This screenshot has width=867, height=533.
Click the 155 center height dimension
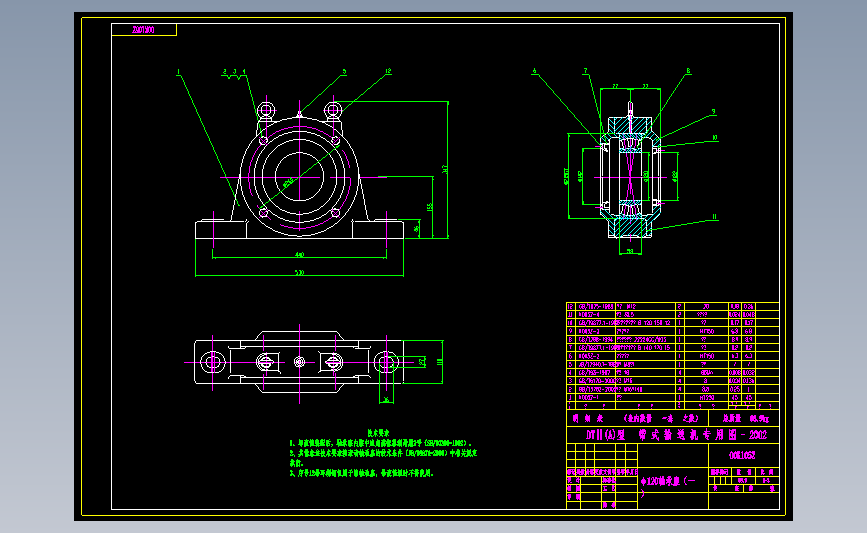pyautogui.click(x=429, y=207)
